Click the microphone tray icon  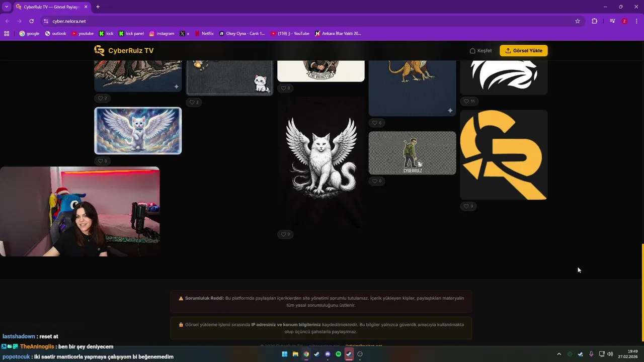pos(591,354)
